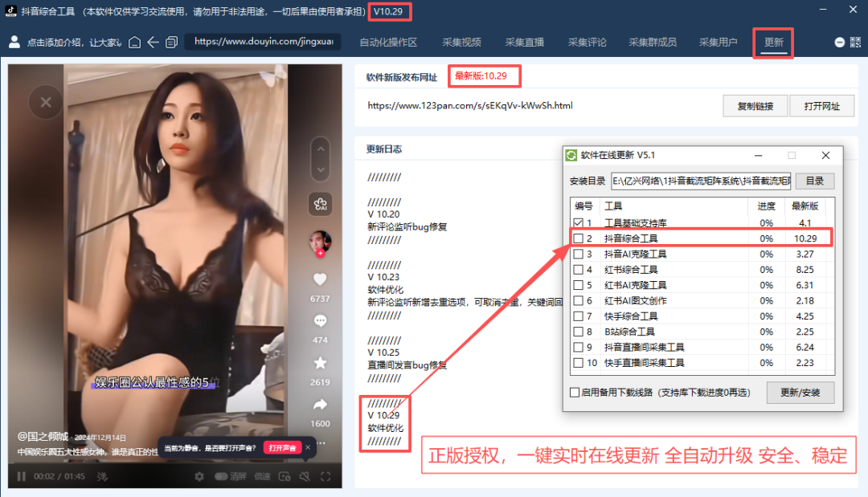Open the copy pages icon in toolbar

(172, 42)
